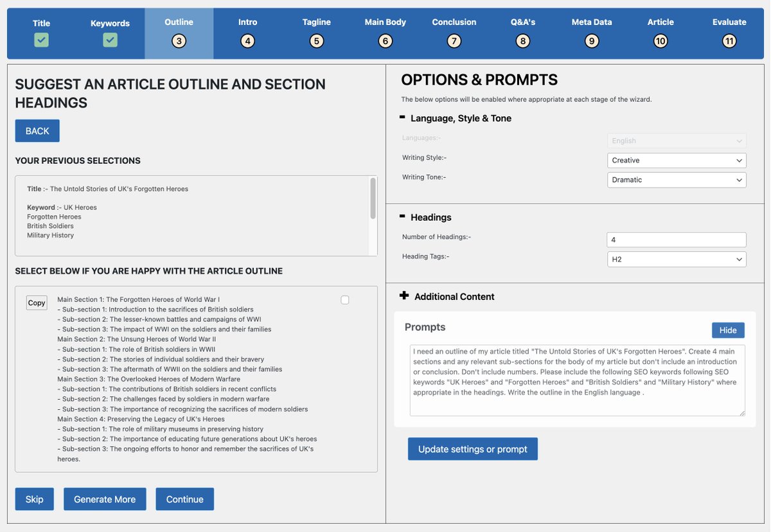The width and height of the screenshot is (771, 532).
Task: Click the Continue button
Action: [185, 499]
